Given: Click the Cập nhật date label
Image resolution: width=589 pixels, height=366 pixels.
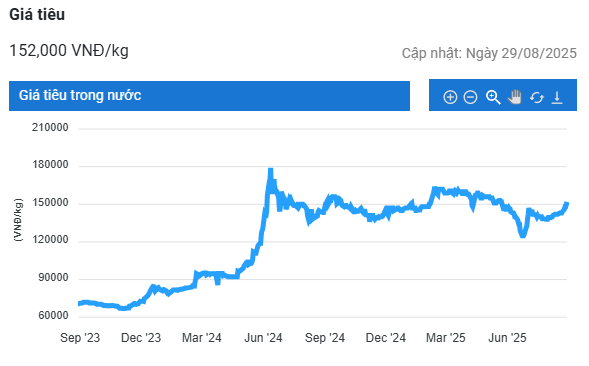Looking at the screenshot, I should tap(489, 53).
